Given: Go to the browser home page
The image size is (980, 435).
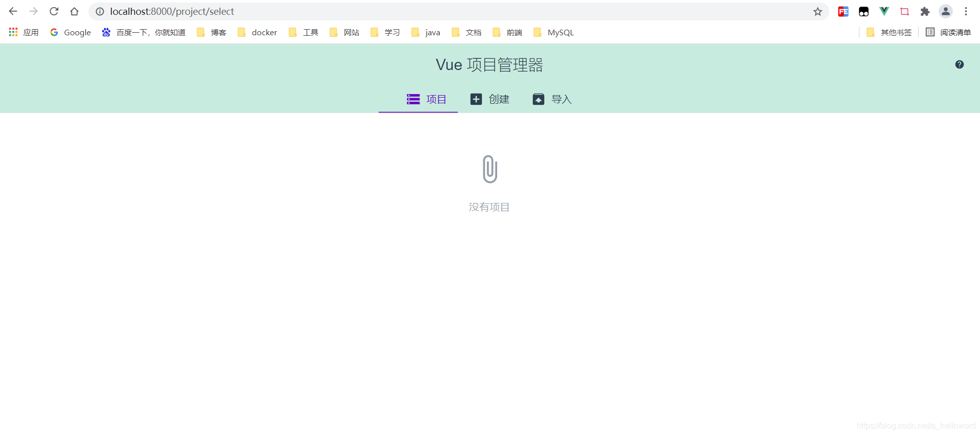Looking at the screenshot, I should (x=75, y=11).
